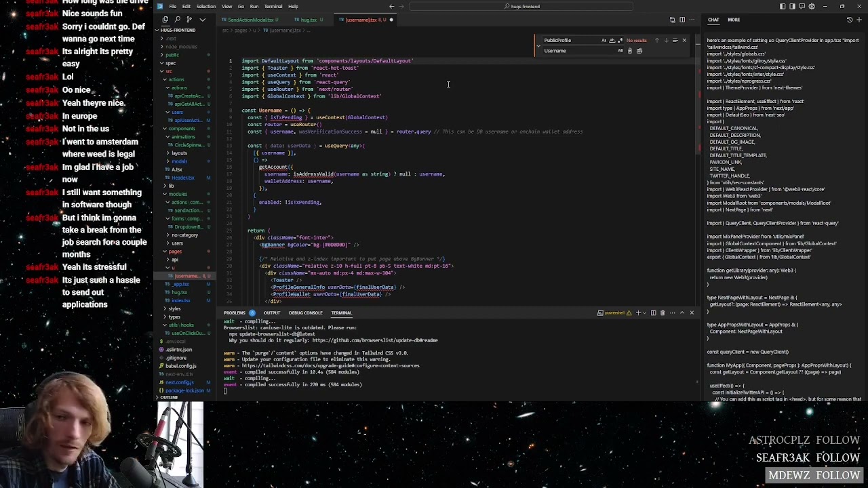
Task: Kill terminal with trash icon
Action: [663, 313]
